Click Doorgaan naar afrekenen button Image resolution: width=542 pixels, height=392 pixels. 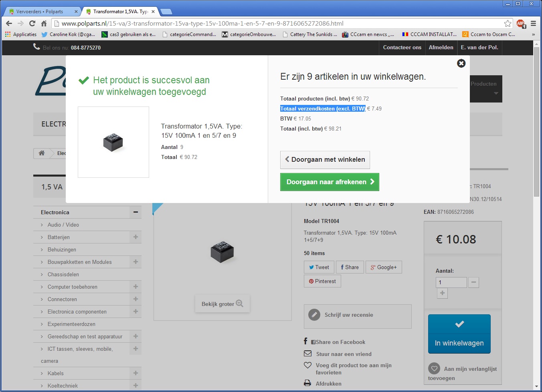[330, 182]
